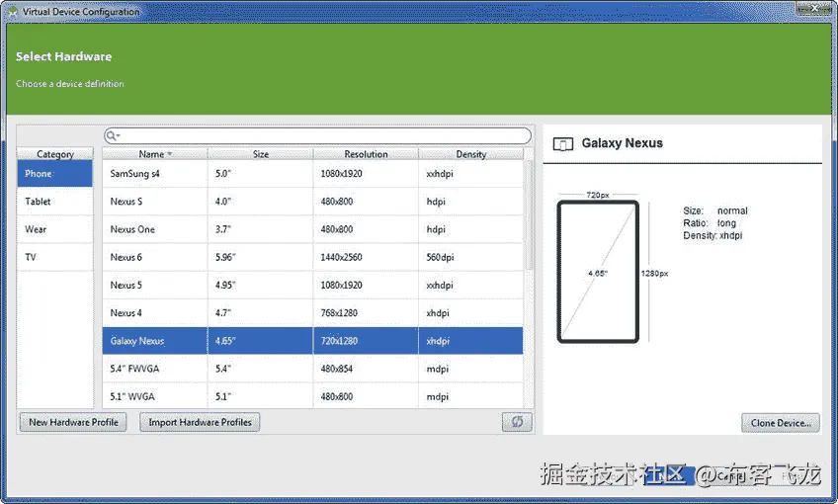The image size is (838, 504).
Task: Select the SamSung s4 device row
Action: [312, 174]
